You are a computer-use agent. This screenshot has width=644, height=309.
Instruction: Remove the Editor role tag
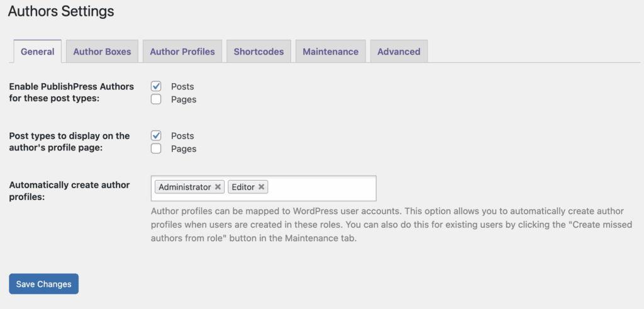click(x=261, y=187)
